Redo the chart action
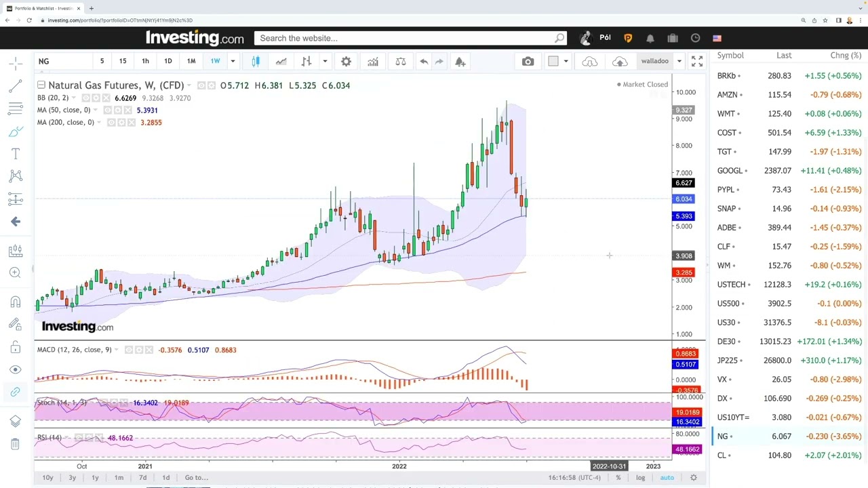The height and width of the screenshot is (488, 868). (439, 62)
